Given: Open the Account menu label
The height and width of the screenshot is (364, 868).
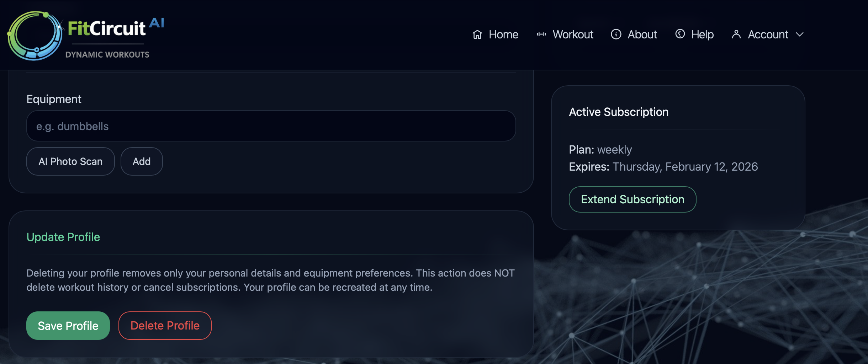Looking at the screenshot, I should (768, 34).
